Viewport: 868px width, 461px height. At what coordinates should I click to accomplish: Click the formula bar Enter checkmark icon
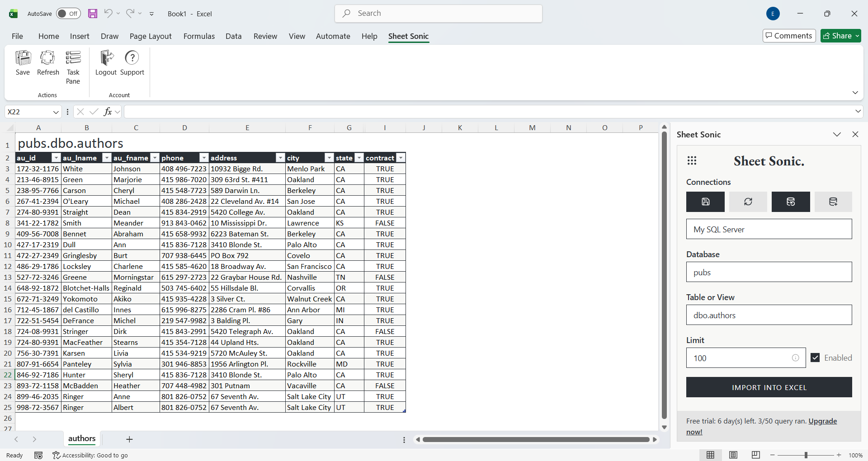pyautogui.click(x=94, y=112)
